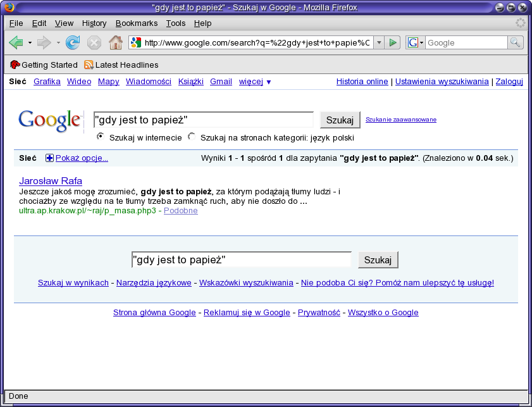532x407 pixels.
Task: Click the Strona główna Google link
Action: point(154,312)
